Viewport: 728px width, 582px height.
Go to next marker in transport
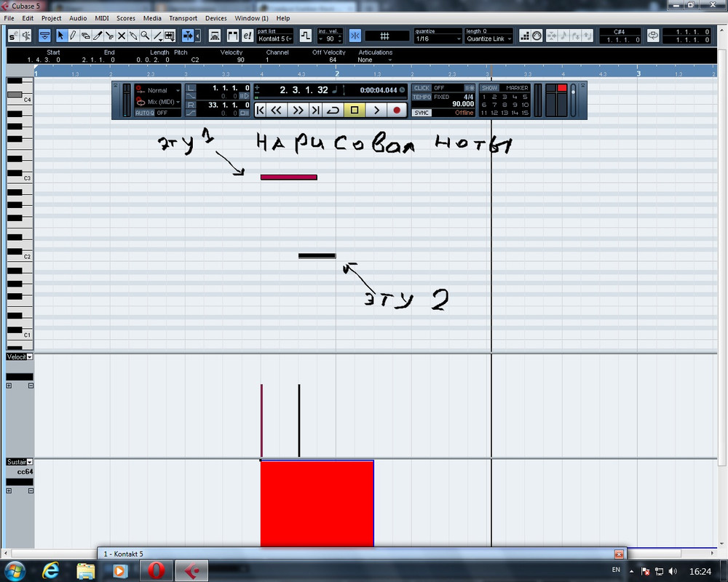[x=315, y=110]
